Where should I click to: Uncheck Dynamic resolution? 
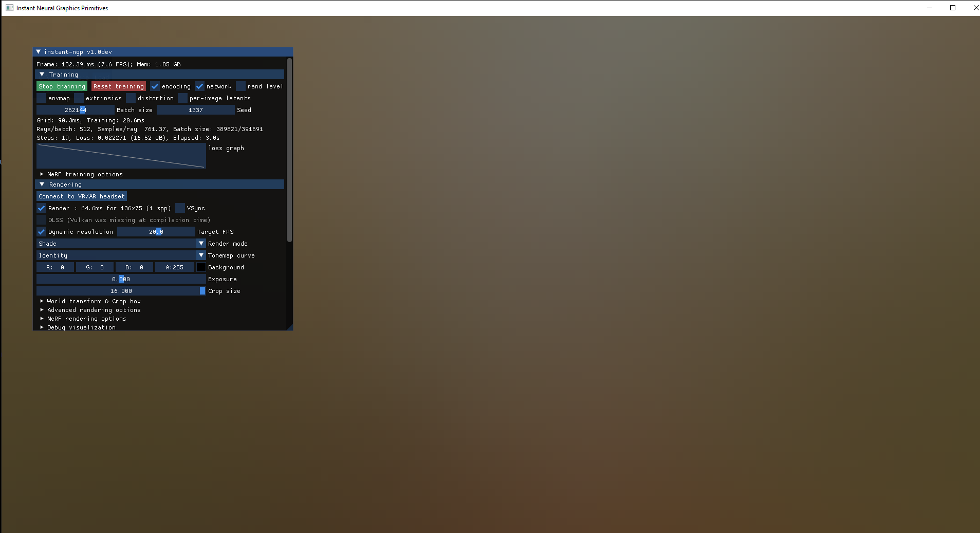point(42,232)
